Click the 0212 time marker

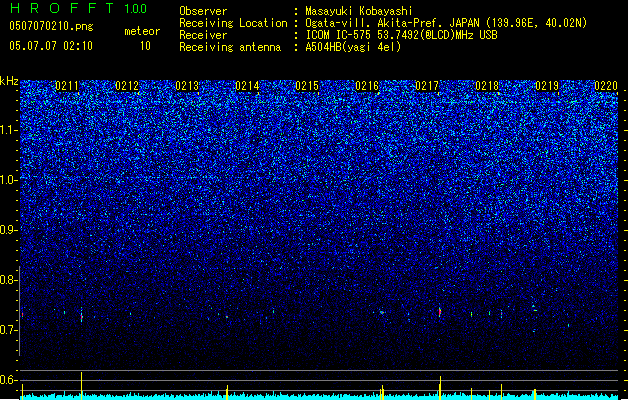(127, 86)
